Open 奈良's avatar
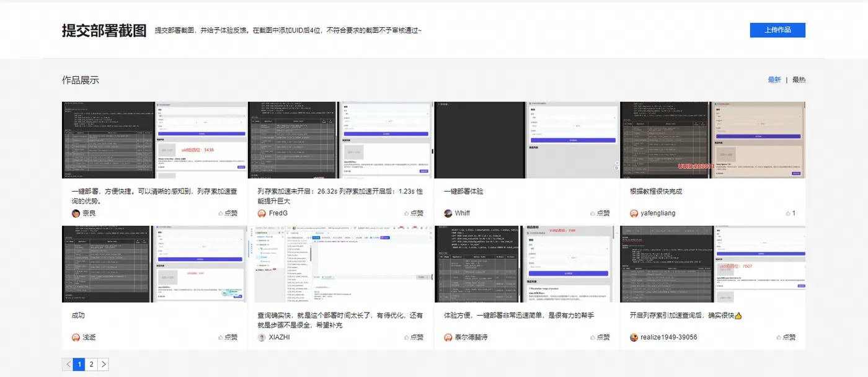Screen dimensions: 868x377 (76, 213)
